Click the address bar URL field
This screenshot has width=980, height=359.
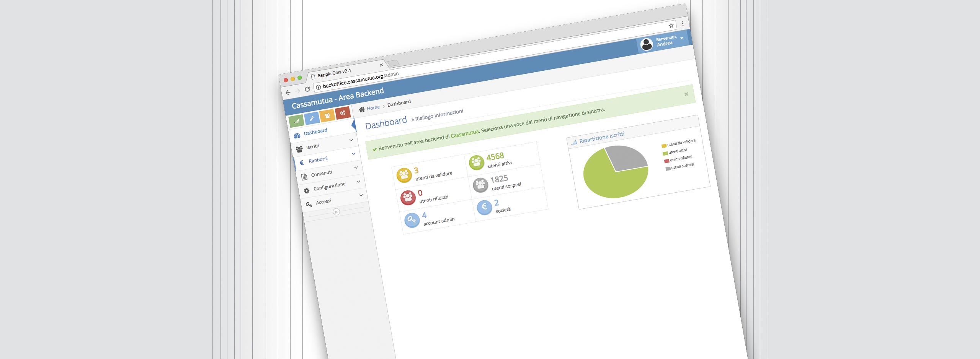coord(495,57)
